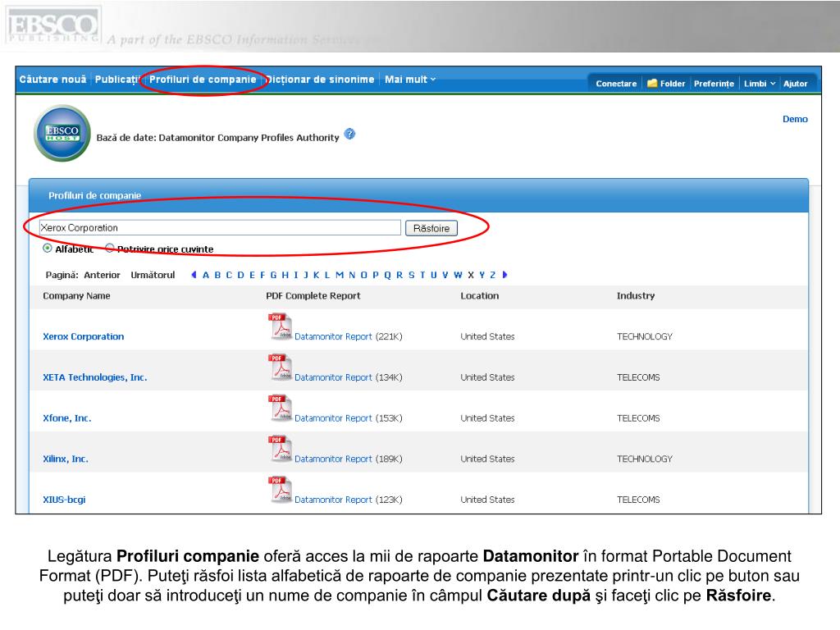This screenshot has width=840, height=630.
Task: Click United States in the Xilinx row
Action: (487, 459)
